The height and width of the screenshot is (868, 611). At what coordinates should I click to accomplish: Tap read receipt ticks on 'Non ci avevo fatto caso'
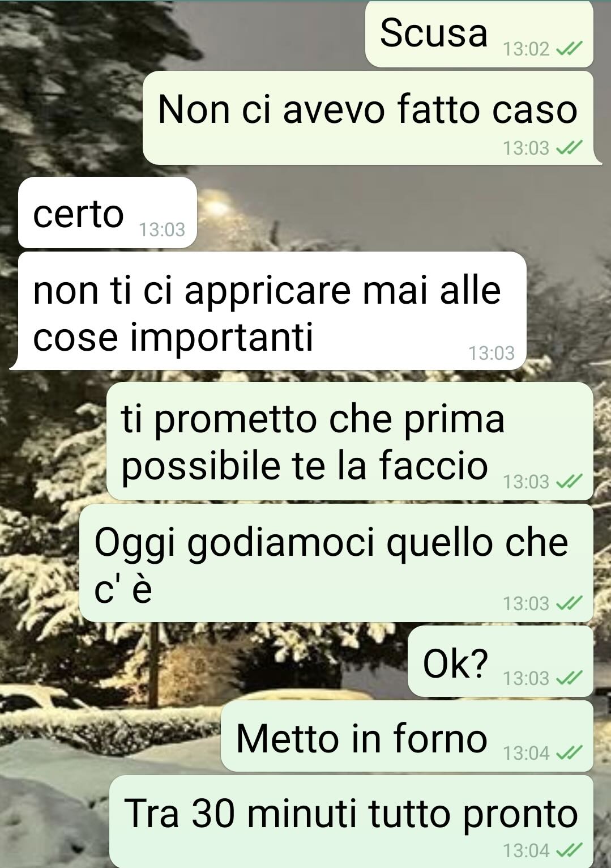click(x=569, y=148)
